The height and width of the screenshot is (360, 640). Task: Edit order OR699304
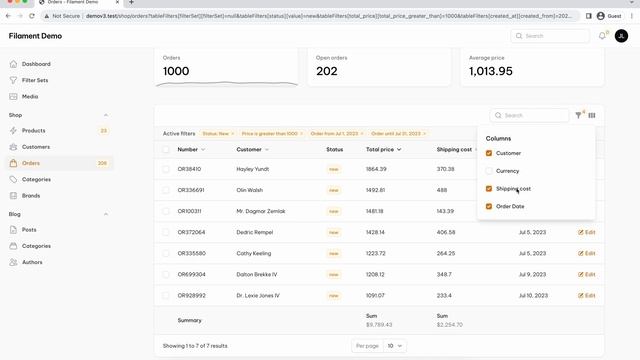pos(587,275)
